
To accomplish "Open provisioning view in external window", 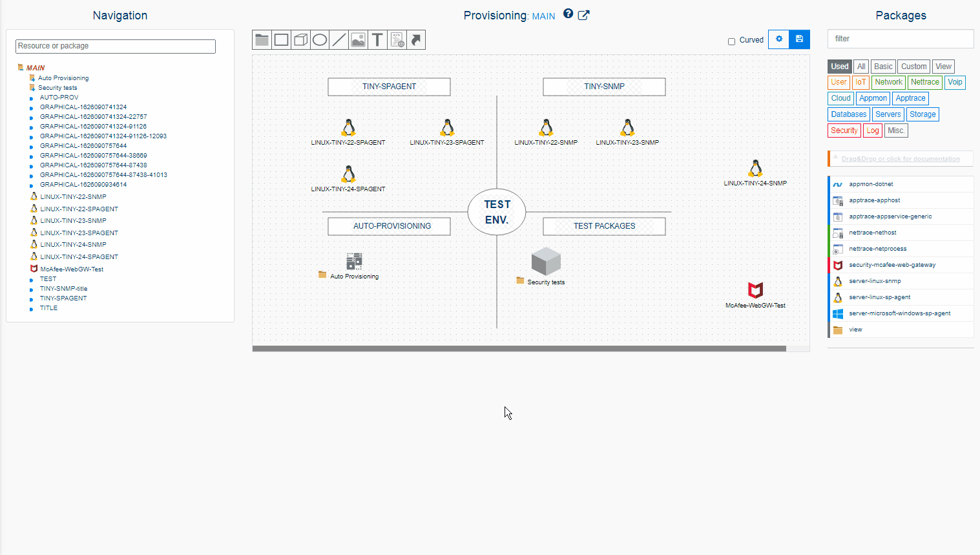I will pos(583,16).
